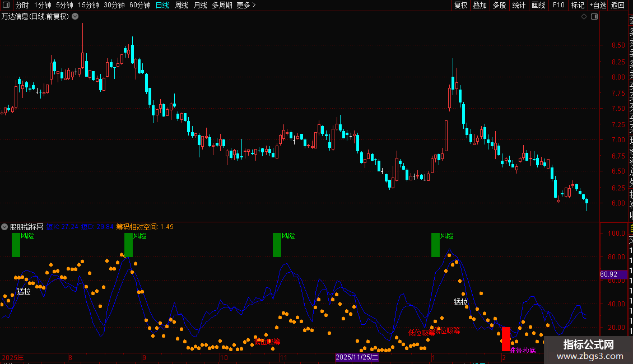Viewport: 633px width, 364px height.
Task: Open the 复权 adjustment menu
Action: (460, 5)
